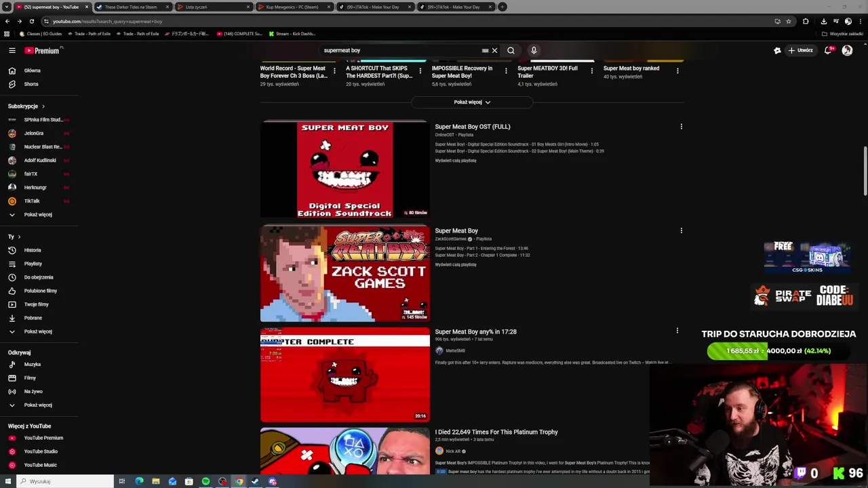This screenshot has height=488, width=868.
Task: Click the Utwórz create button
Action: pyautogui.click(x=800, y=50)
